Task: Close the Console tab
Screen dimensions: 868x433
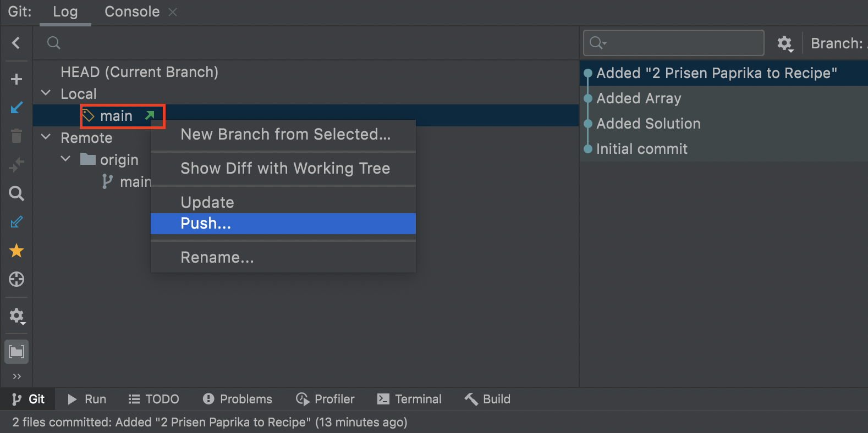Action: point(173,12)
